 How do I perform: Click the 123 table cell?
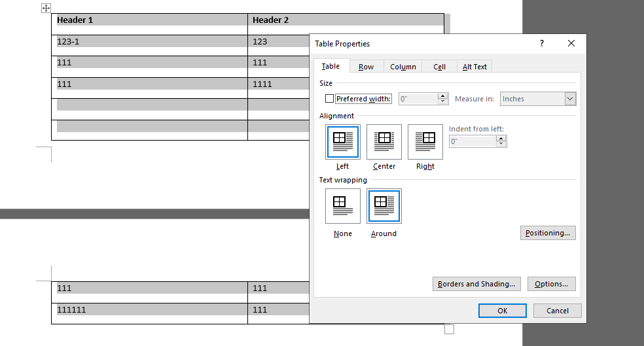point(278,46)
